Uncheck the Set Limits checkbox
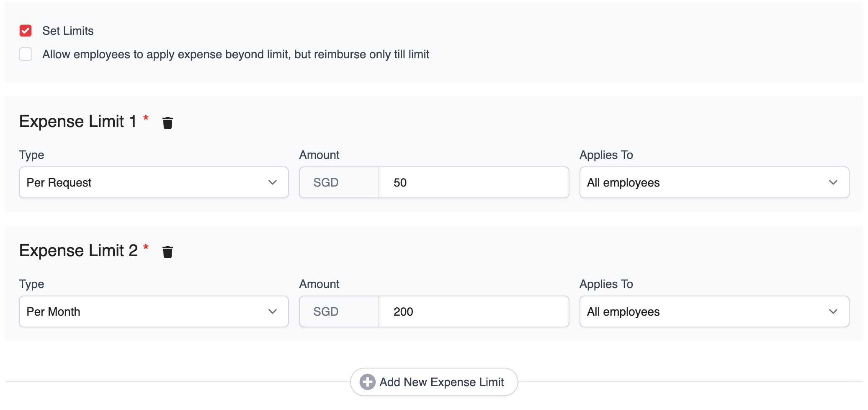Screen dimensions: 868x410 click(x=26, y=31)
